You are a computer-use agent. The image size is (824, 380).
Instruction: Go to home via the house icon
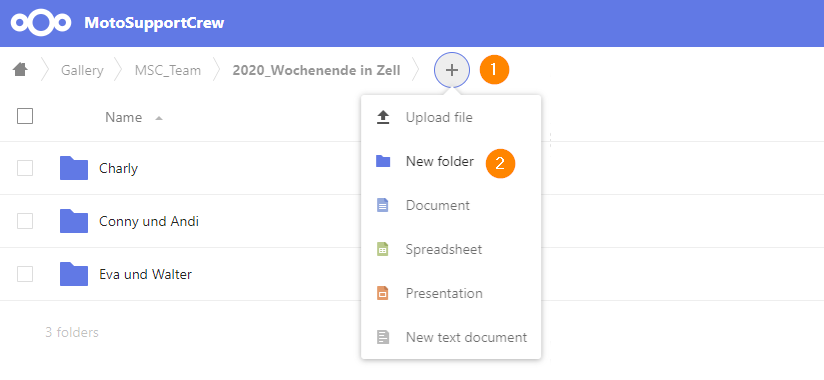20,70
